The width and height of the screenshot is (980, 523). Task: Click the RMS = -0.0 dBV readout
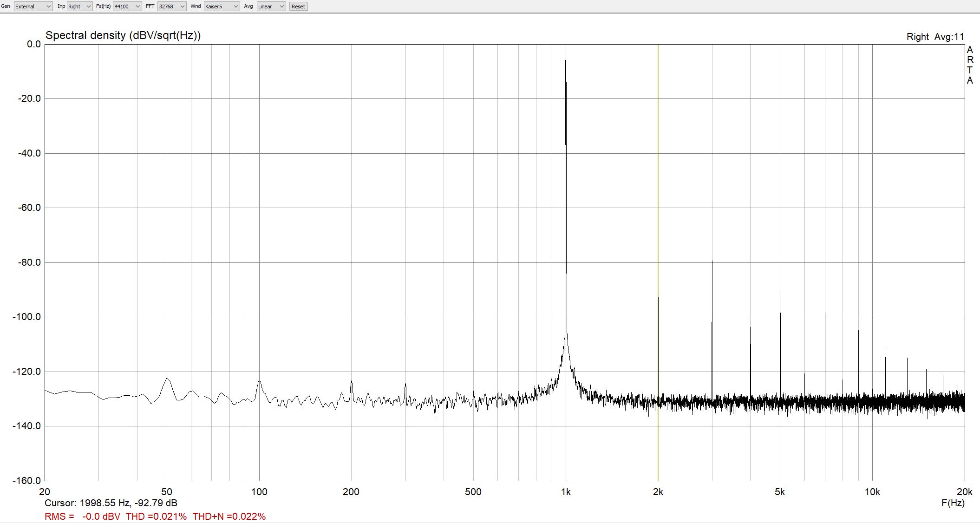coord(82,516)
